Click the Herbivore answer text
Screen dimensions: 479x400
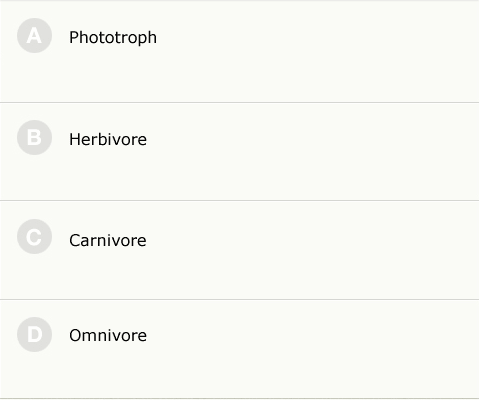pos(108,139)
